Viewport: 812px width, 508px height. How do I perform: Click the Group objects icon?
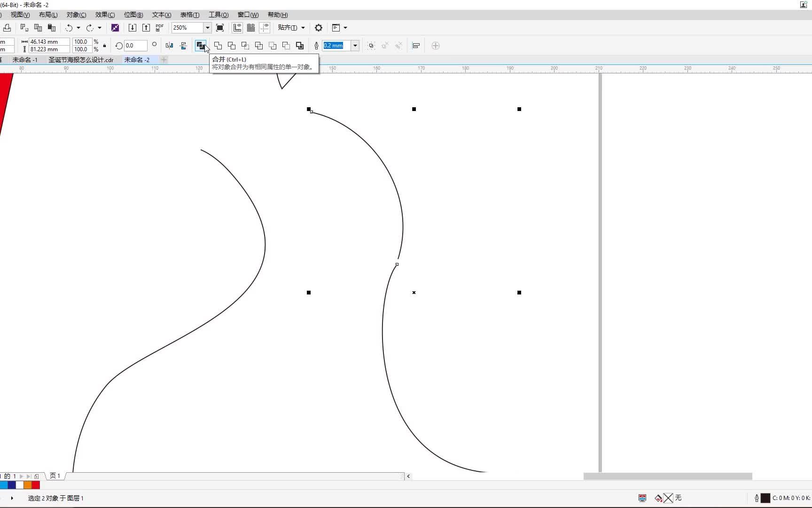click(x=371, y=46)
